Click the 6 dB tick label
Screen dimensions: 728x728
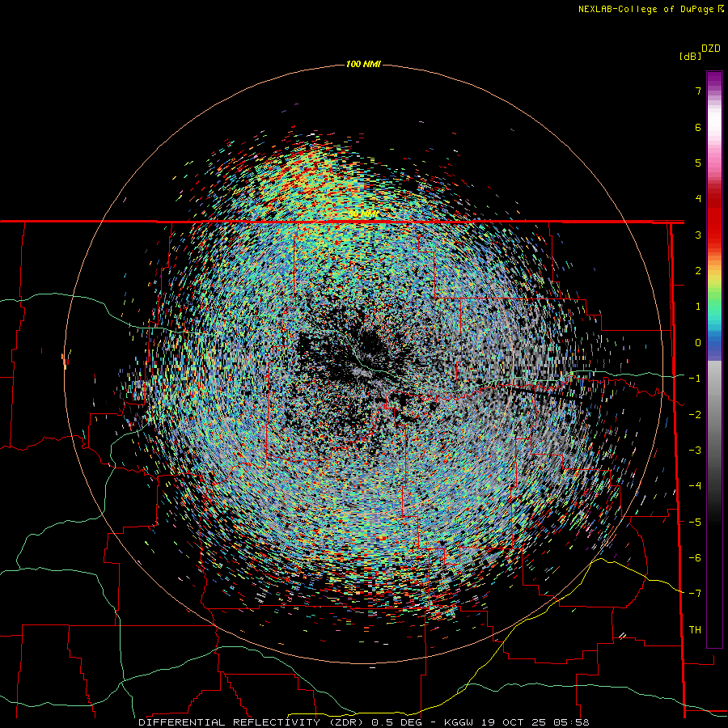(698, 127)
